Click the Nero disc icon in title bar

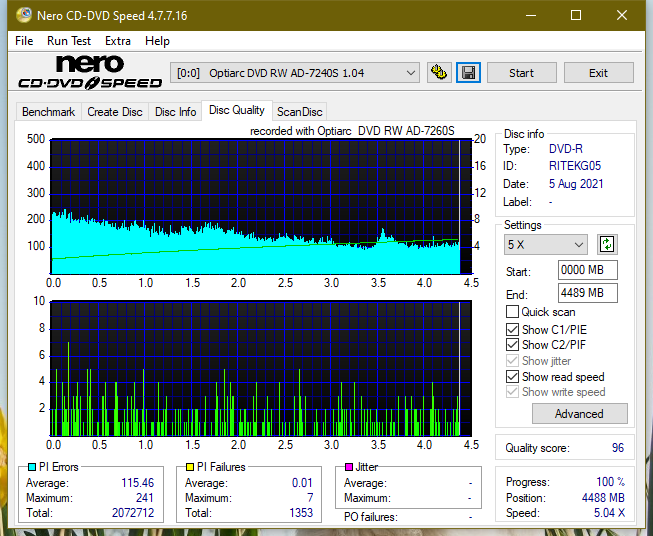point(24,15)
